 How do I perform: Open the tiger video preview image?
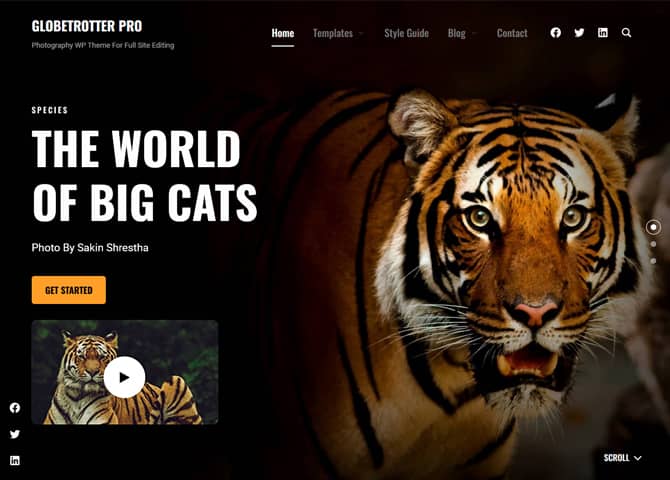125,372
